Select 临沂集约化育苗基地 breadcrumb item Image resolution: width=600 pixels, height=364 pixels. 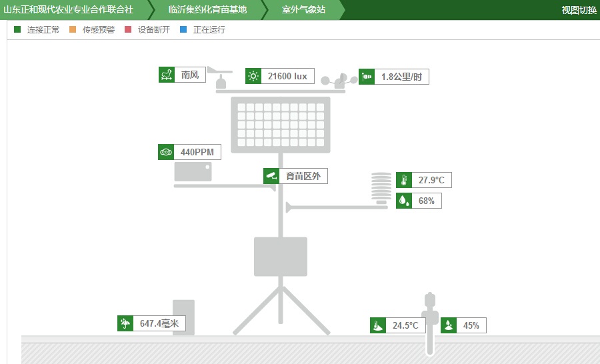coord(207,10)
